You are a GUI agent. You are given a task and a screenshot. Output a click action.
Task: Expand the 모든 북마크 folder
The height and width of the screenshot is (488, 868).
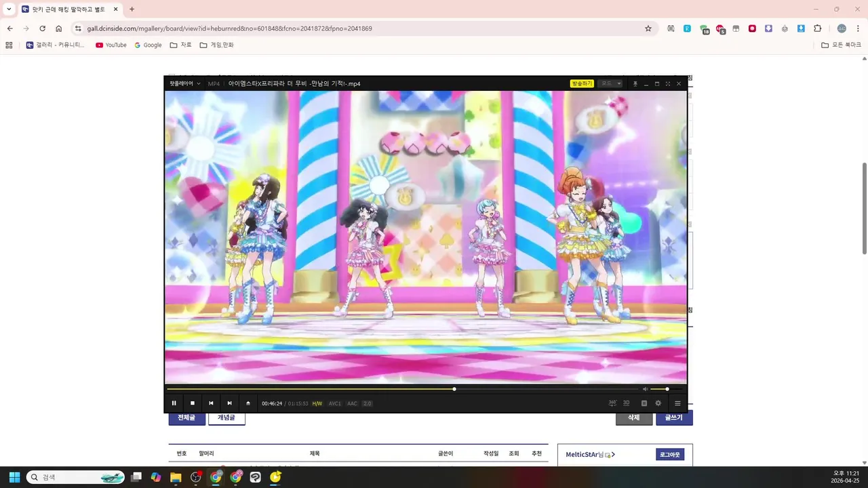click(842, 45)
